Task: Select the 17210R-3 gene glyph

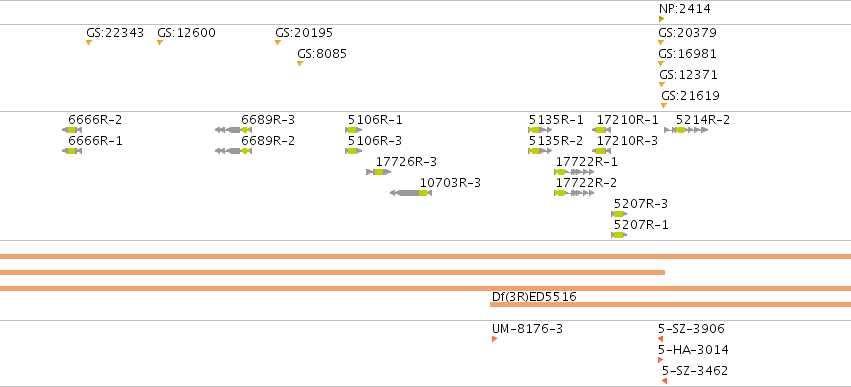Action: [601, 151]
